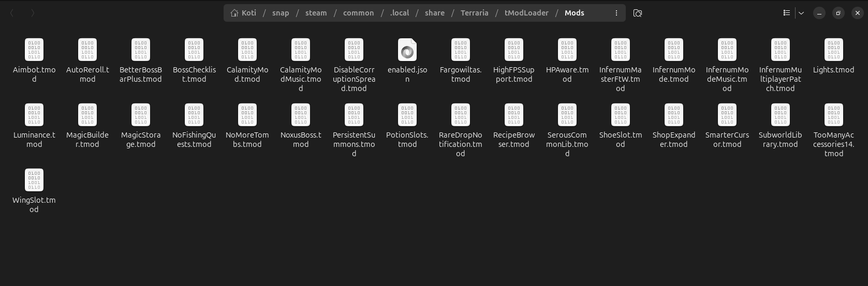Image resolution: width=868 pixels, height=286 pixels.
Task: Select the WingSlot.tmod file icon
Action: 34,180
